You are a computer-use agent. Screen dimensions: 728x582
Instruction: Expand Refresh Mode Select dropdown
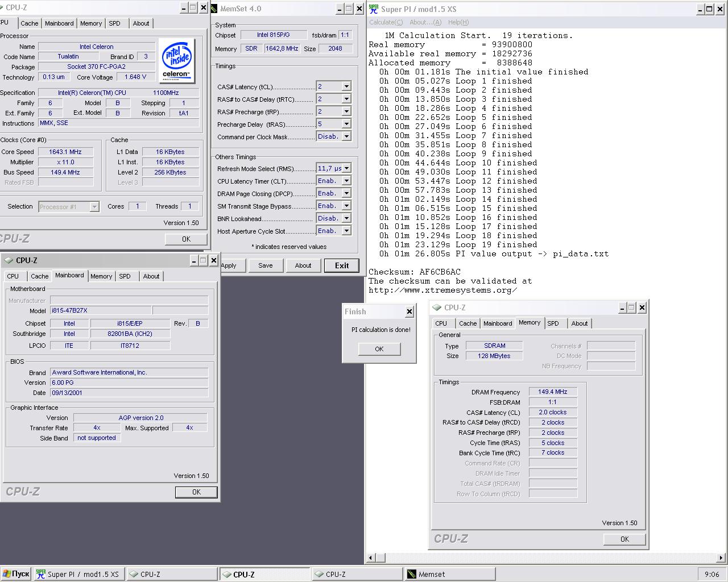point(346,168)
